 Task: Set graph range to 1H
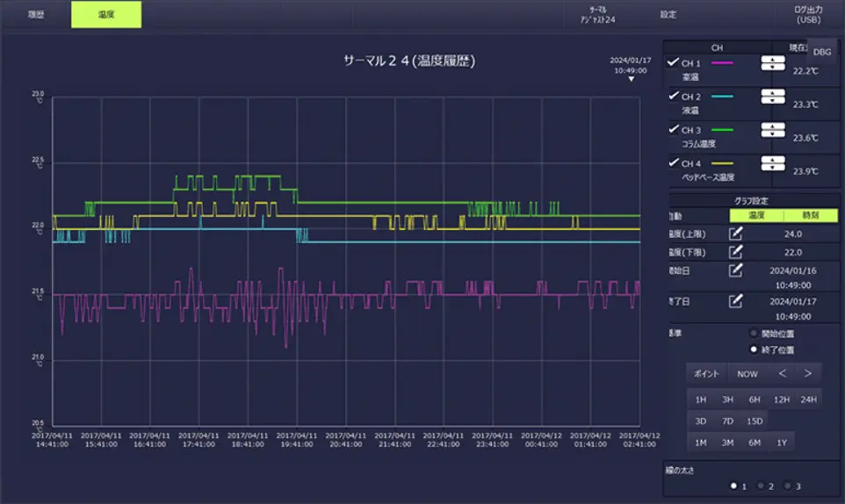pyautogui.click(x=701, y=400)
